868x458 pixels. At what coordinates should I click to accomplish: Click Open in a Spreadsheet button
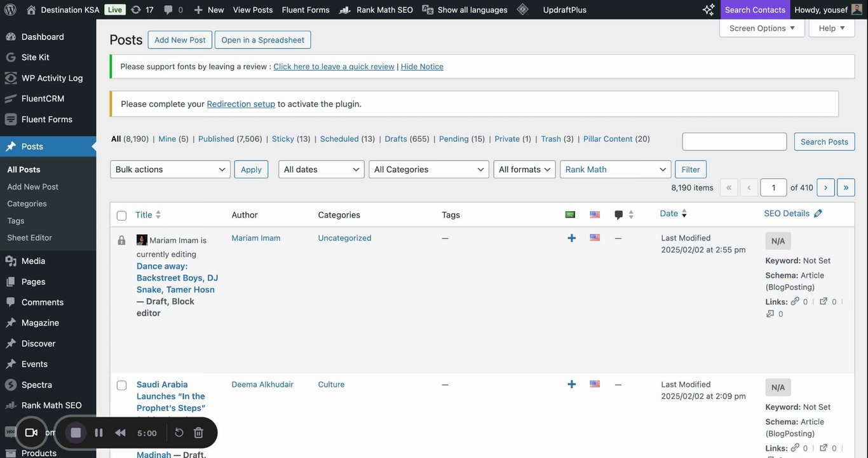pos(262,39)
